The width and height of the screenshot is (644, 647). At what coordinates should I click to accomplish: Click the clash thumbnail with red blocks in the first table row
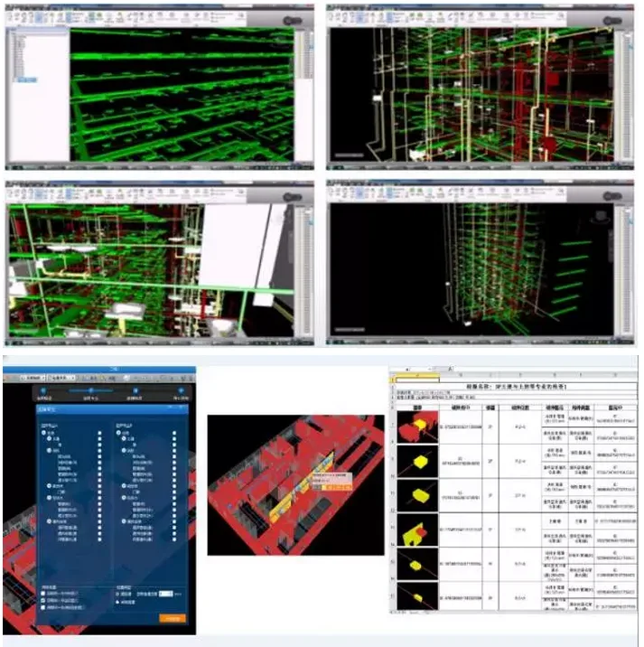[x=417, y=427]
